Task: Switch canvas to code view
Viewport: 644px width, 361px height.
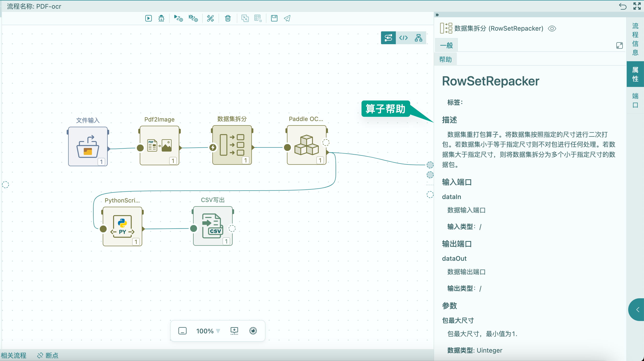Action: pos(403,38)
